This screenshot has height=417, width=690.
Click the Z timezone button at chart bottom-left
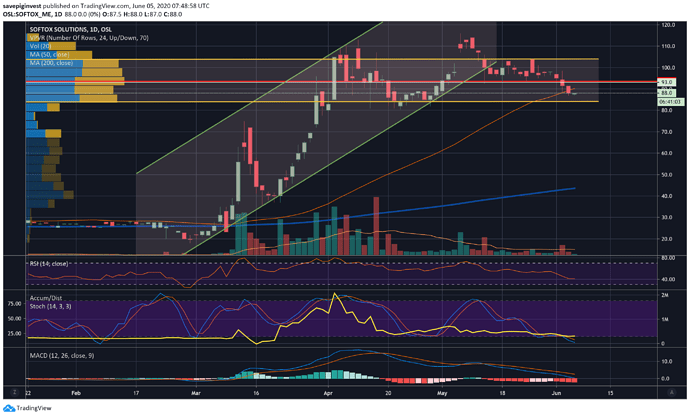coord(15,392)
